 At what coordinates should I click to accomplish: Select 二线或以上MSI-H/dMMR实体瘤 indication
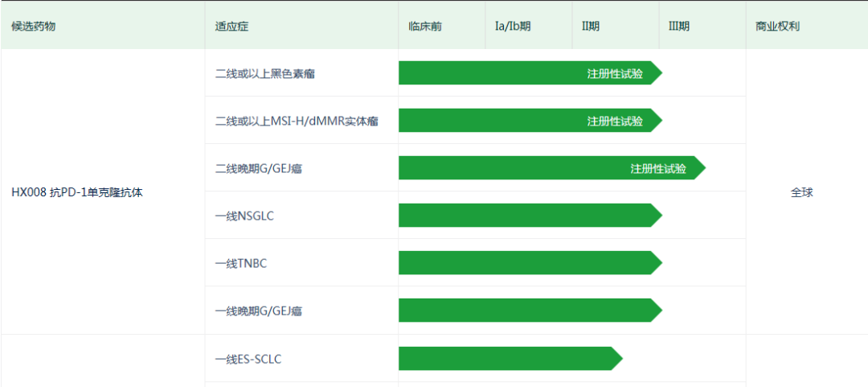[297, 121]
